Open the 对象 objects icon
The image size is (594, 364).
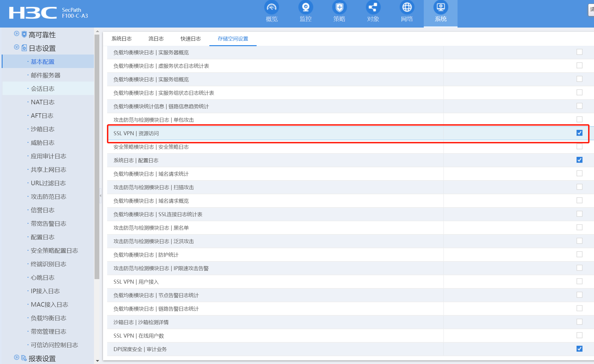pos(373,8)
